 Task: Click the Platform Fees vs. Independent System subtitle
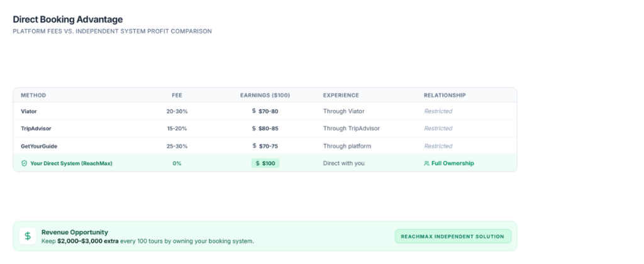coord(112,31)
